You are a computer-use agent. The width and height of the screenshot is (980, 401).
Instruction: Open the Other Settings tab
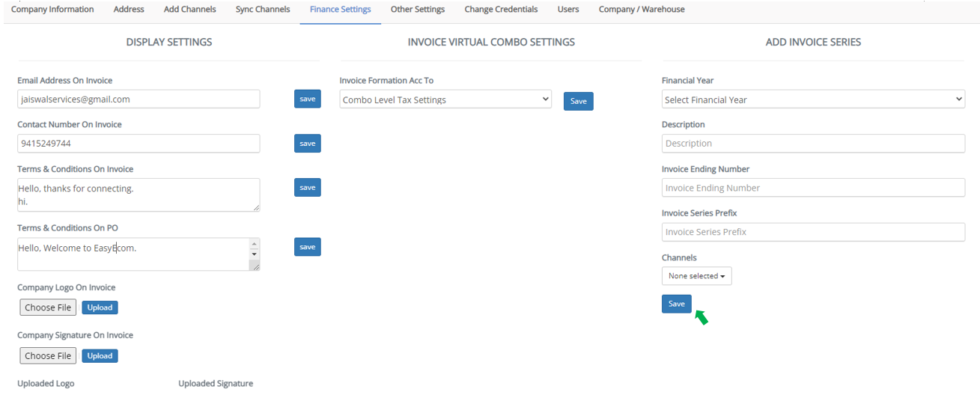pos(418,10)
